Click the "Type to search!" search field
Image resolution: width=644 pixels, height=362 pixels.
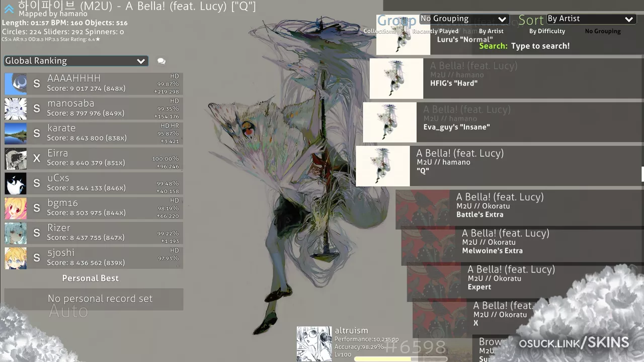(540, 46)
